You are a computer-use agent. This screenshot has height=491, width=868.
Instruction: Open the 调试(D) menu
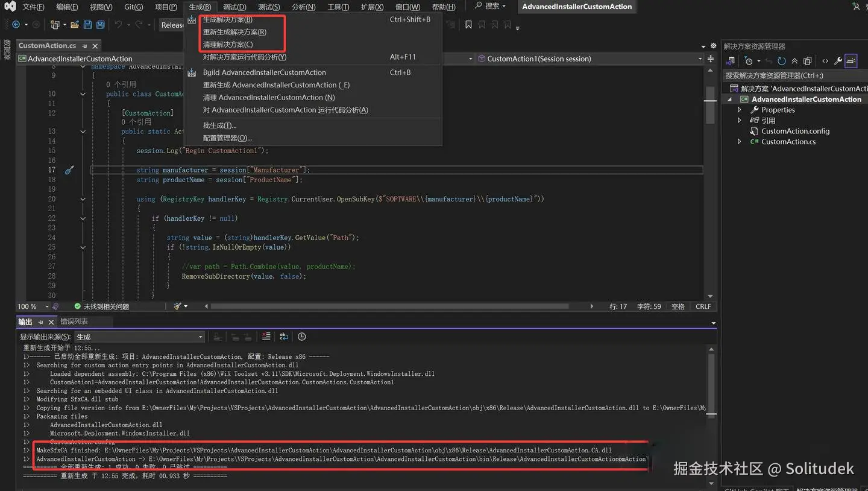click(x=234, y=7)
